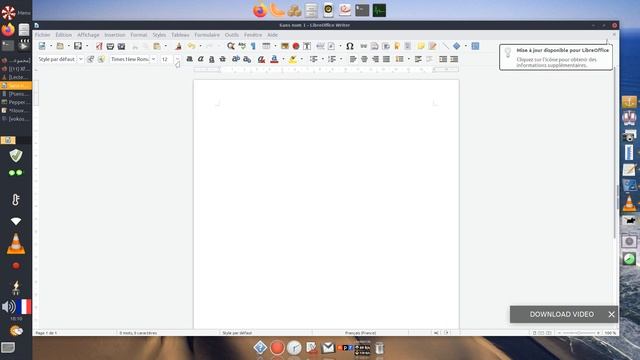This screenshot has height=360, width=640.
Task: Open Find and Replace magnifier icon
Action: click(x=231, y=46)
